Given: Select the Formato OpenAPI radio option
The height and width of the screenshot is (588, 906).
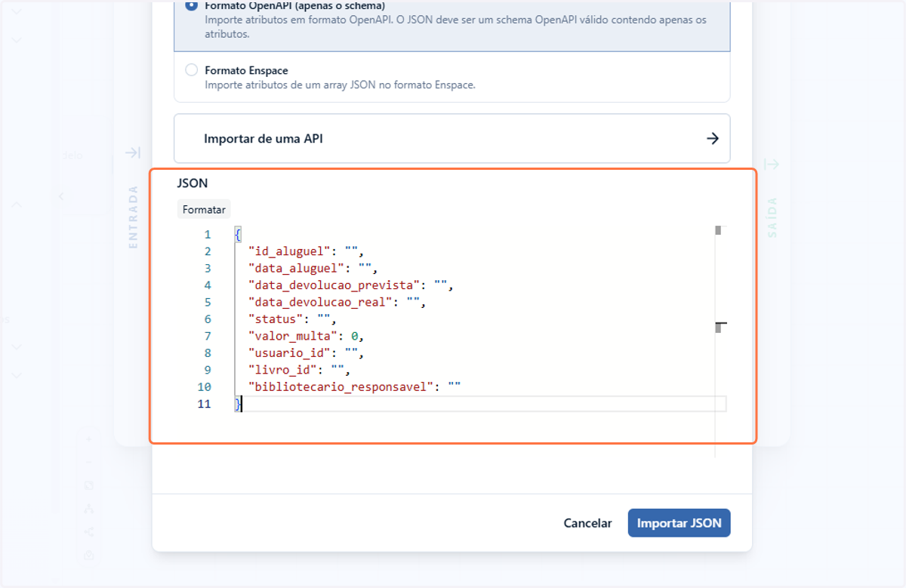Looking at the screenshot, I should pyautogui.click(x=191, y=6).
